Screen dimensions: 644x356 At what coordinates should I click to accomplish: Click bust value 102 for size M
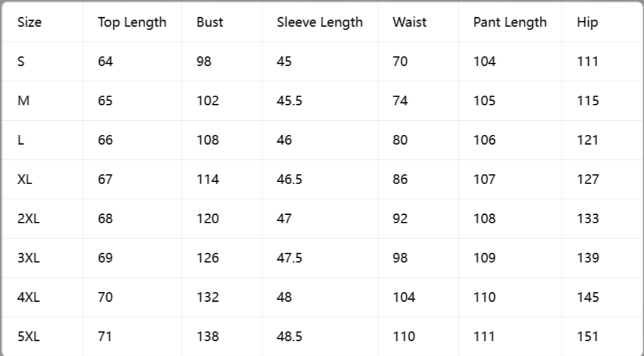(207, 100)
